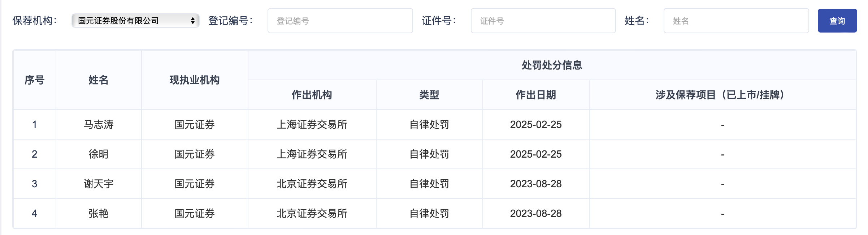Select the name 谢天宇 in row 3

99,184
